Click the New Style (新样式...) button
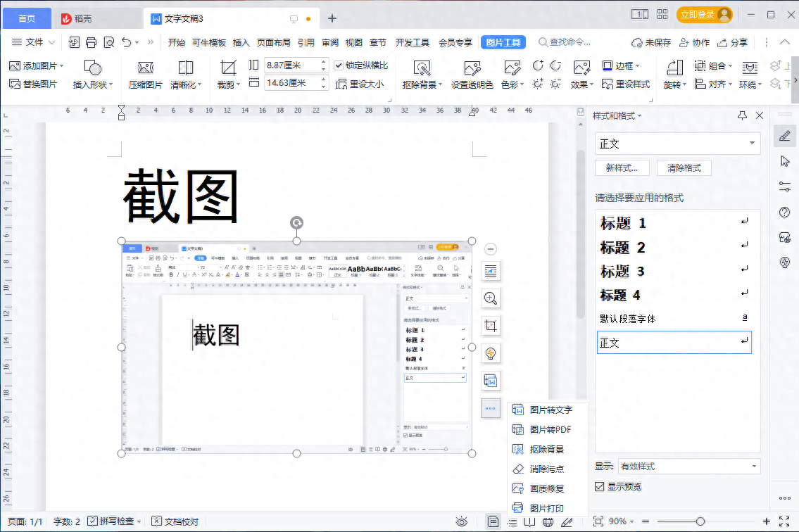Image resolution: width=799 pixels, height=532 pixels. (622, 168)
